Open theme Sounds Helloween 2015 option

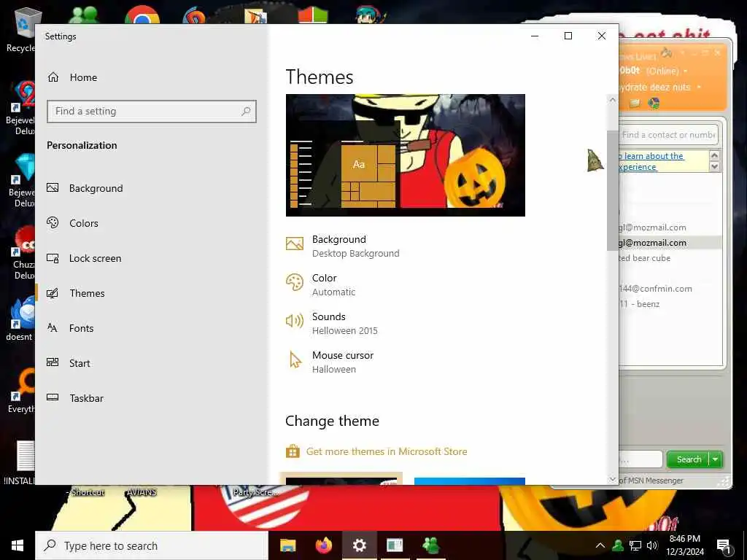332,323
